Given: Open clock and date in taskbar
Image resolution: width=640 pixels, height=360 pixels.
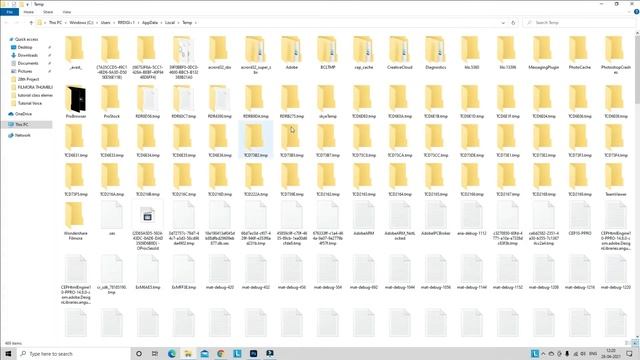Looking at the screenshot, I should (x=611, y=353).
